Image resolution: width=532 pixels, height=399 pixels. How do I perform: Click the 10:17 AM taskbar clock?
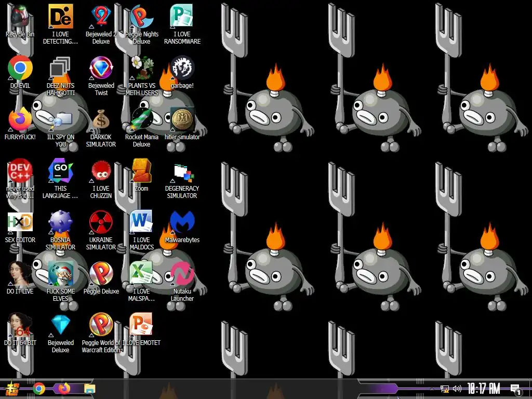(484, 389)
